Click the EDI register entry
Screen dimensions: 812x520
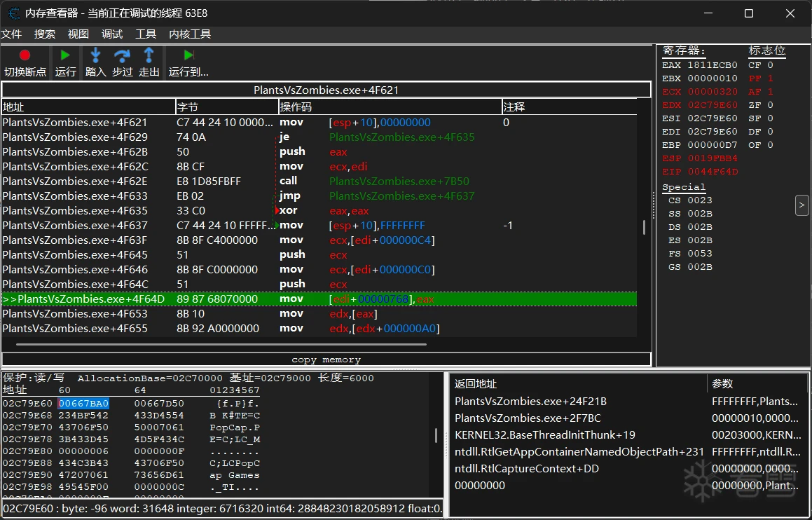[700, 132]
